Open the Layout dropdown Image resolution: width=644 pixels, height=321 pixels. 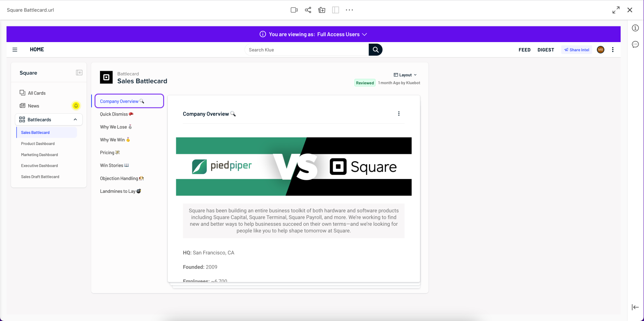pos(405,75)
